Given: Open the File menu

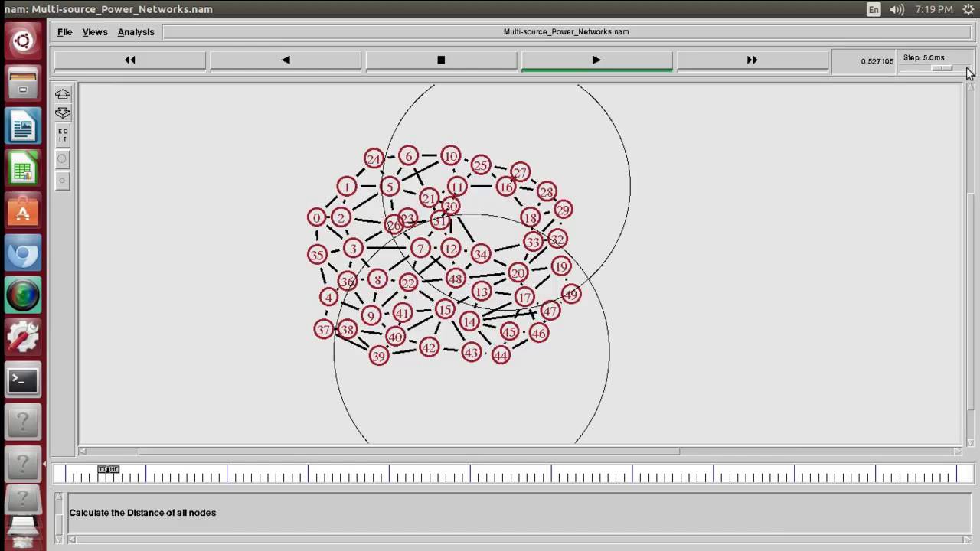Looking at the screenshot, I should [x=64, y=32].
